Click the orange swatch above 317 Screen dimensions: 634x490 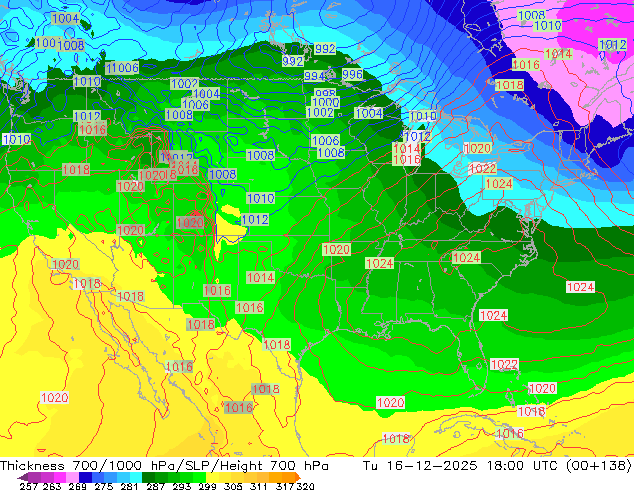(289, 477)
